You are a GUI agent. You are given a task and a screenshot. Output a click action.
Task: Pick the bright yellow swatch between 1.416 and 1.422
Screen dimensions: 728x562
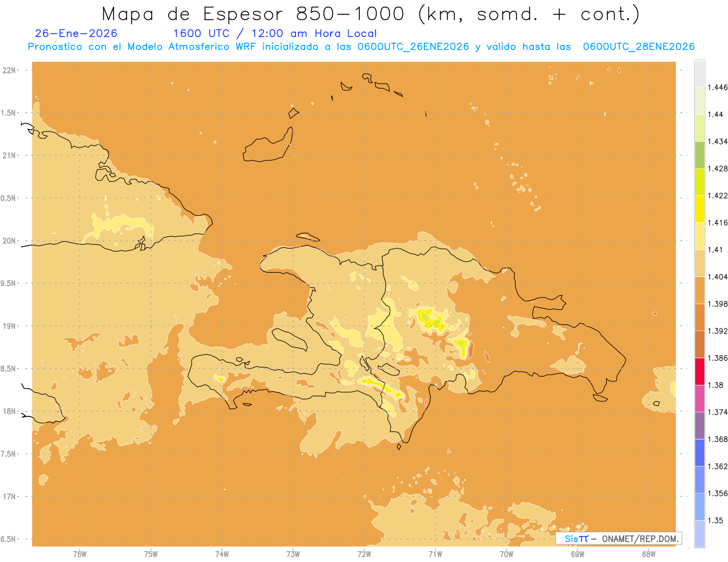point(699,209)
